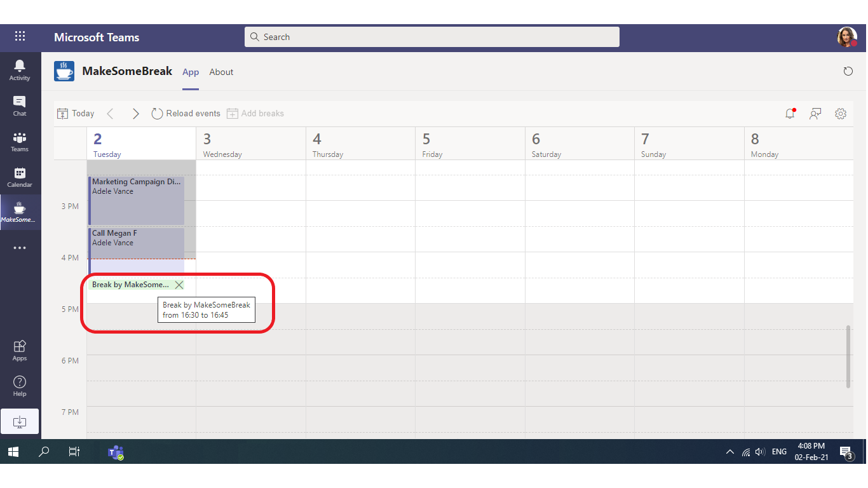Click the Add breaks button

255,114
